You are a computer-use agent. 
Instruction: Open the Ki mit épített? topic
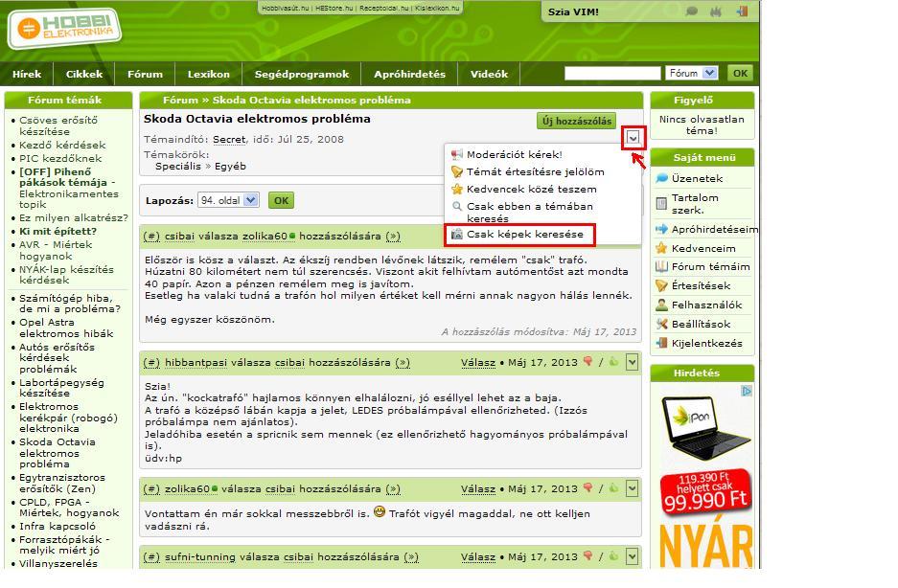pos(58,232)
